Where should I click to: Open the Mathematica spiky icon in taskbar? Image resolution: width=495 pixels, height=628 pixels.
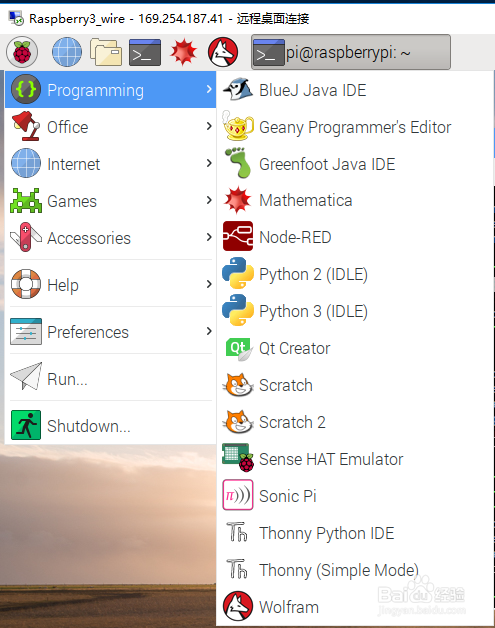pyautogui.click(x=183, y=52)
